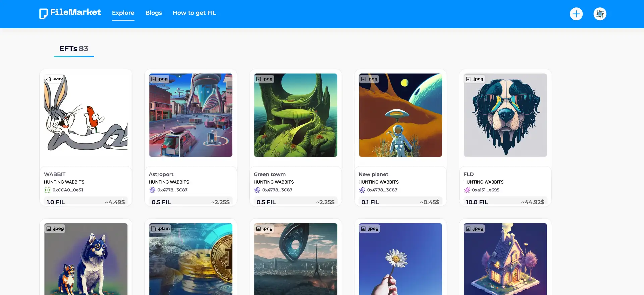This screenshot has width=644, height=295.
Task: Click the FLD owner 0xa131...e695 identicon
Action: coord(467,190)
